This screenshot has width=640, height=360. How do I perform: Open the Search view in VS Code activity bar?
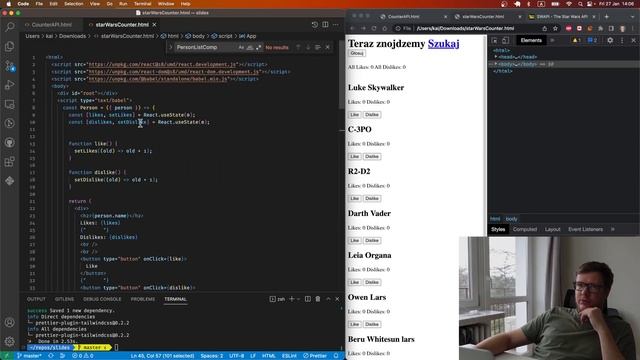9,27
